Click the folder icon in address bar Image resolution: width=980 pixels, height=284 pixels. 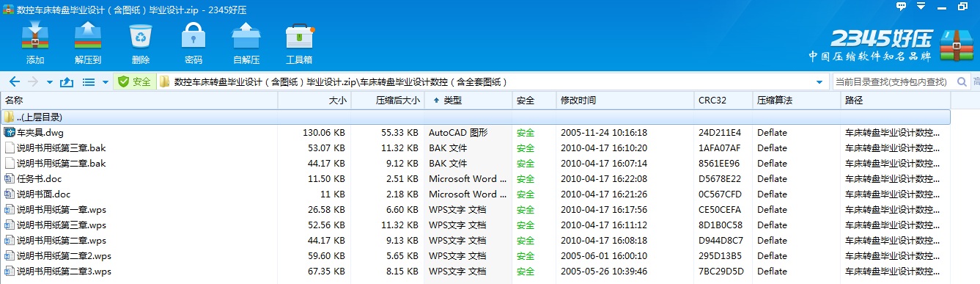(165, 81)
